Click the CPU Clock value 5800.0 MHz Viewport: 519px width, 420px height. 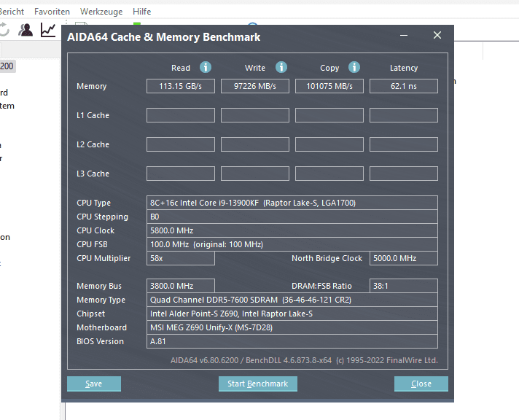(x=292, y=230)
